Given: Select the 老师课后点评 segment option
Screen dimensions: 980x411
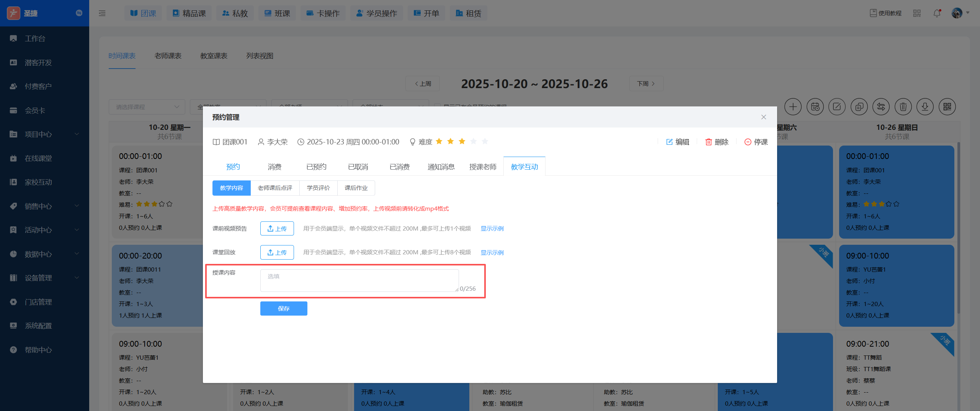Looking at the screenshot, I should [x=275, y=188].
